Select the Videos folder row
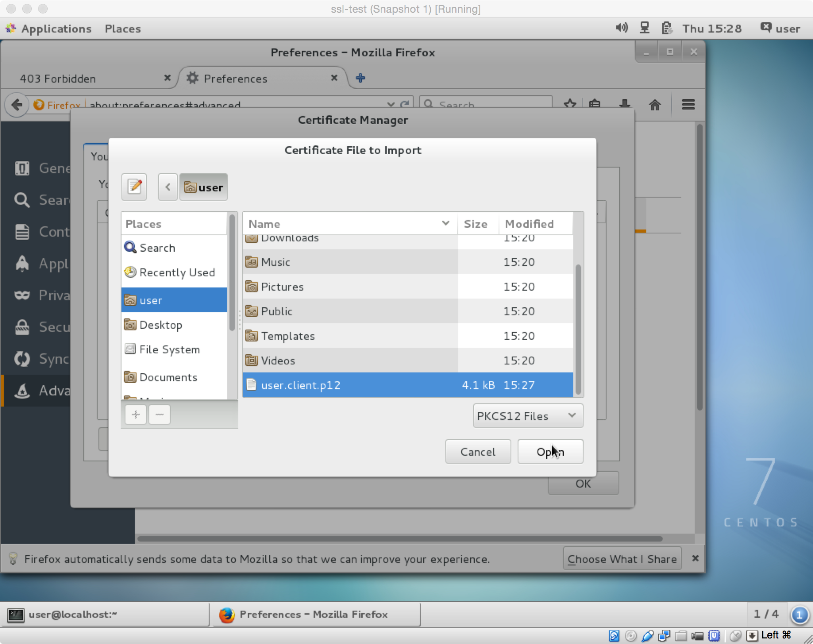This screenshot has height=644, width=813. tap(408, 361)
